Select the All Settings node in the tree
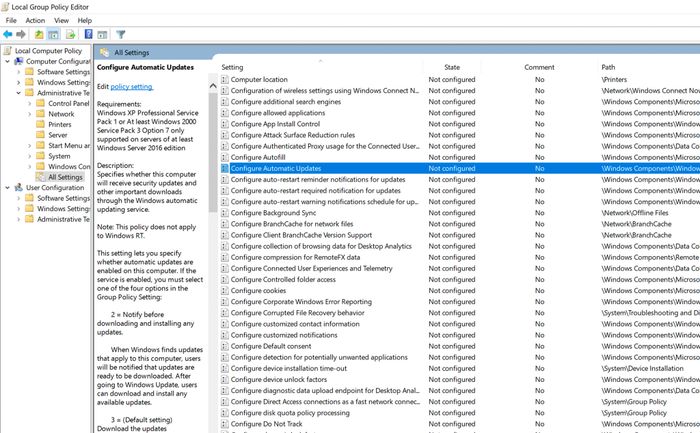This screenshot has width=700, height=433. [66, 177]
